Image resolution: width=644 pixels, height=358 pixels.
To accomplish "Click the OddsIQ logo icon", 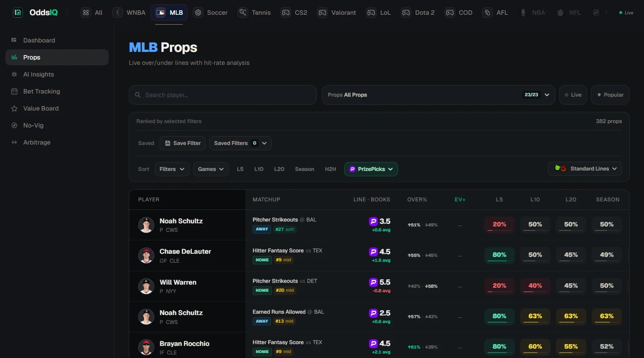I will tap(18, 13).
